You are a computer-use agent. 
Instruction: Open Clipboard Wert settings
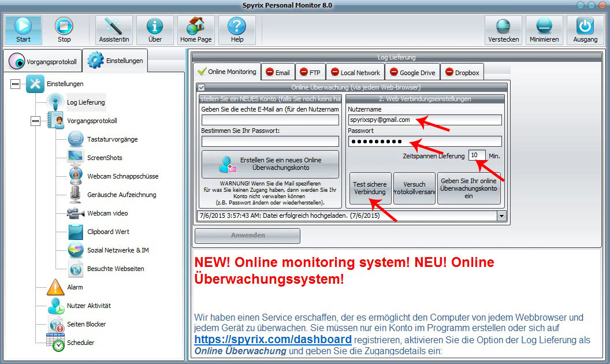108,232
